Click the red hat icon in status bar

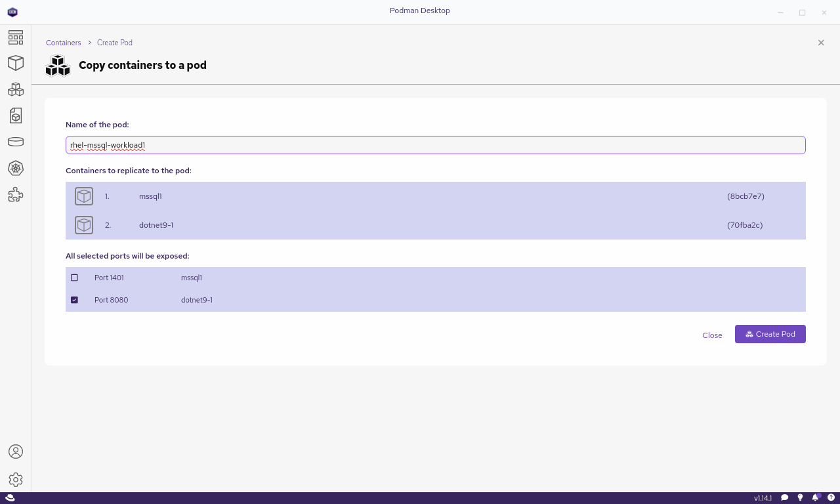pyautogui.click(x=10, y=498)
